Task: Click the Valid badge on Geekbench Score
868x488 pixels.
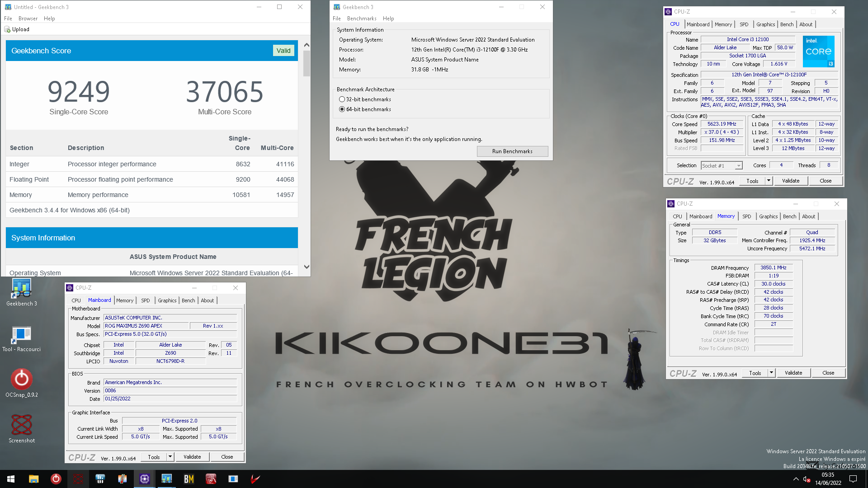Action: coord(283,51)
